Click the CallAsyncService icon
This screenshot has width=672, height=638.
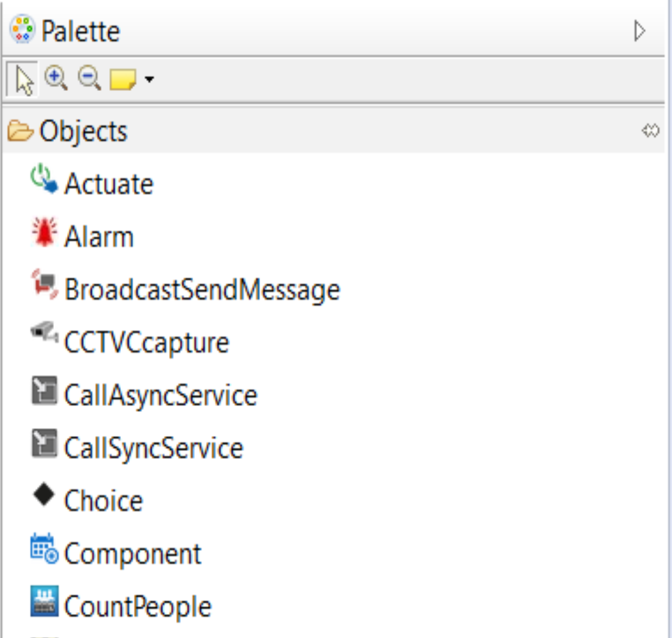coord(44,392)
